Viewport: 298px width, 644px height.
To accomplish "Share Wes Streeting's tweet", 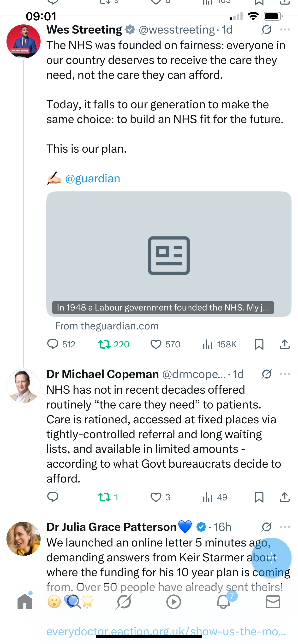I will (285, 344).
